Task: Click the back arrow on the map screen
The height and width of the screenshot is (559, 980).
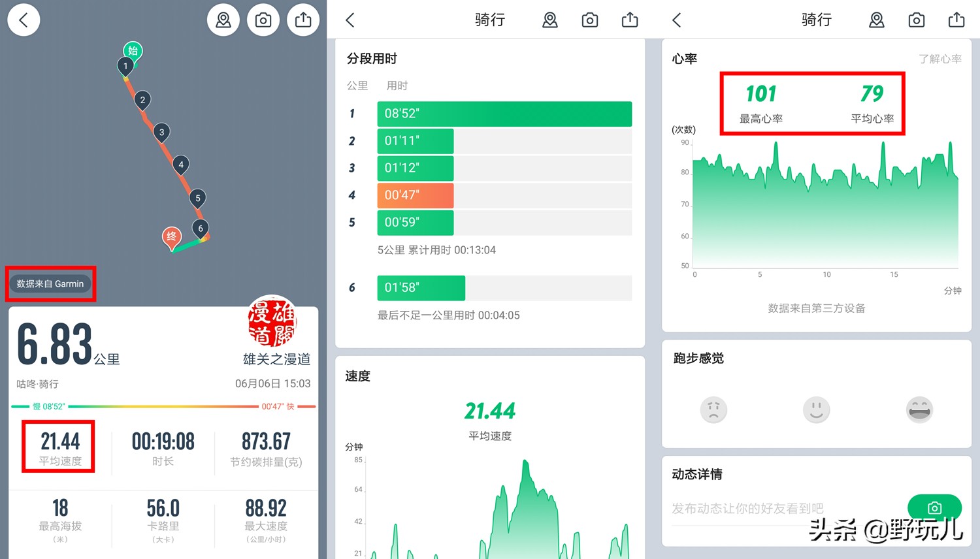Action: (24, 20)
